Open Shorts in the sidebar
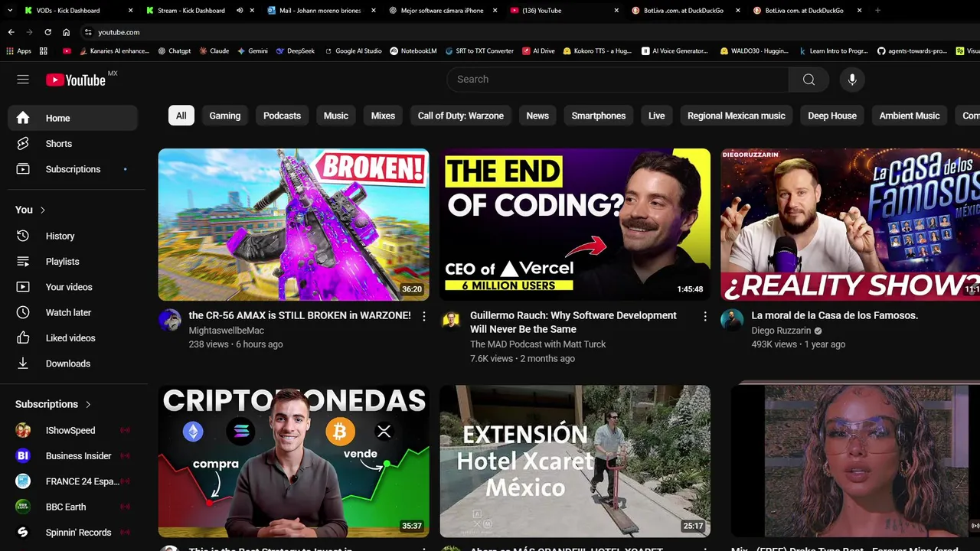Image resolution: width=980 pixels, height=551 pixels. pyautogui.click(x=73, y=144)
